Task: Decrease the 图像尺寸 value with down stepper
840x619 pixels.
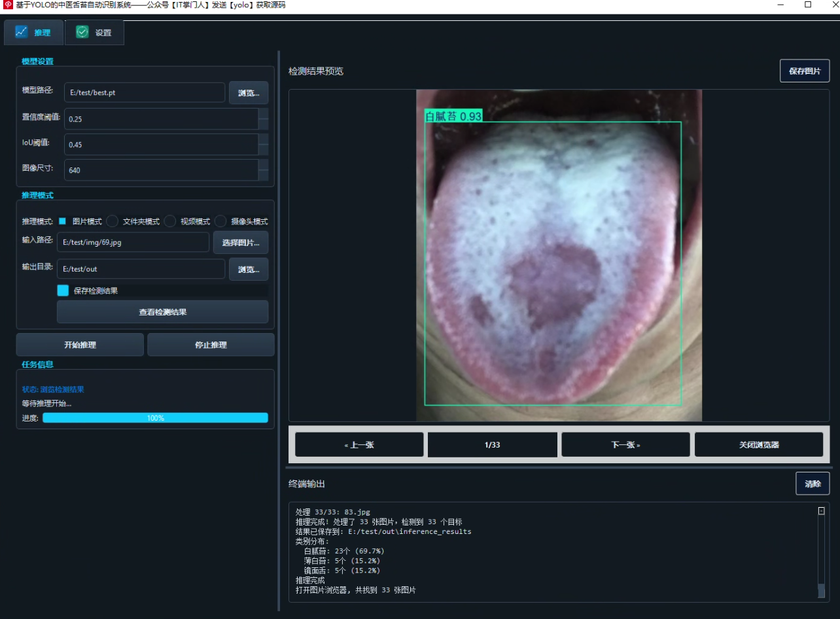Action: coord(263,175)
